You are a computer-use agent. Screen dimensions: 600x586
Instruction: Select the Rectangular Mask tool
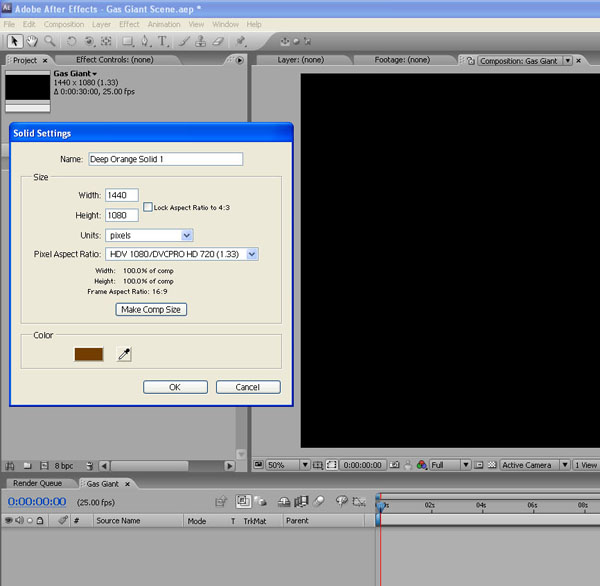pyautogui.click(x=128, y=41)
